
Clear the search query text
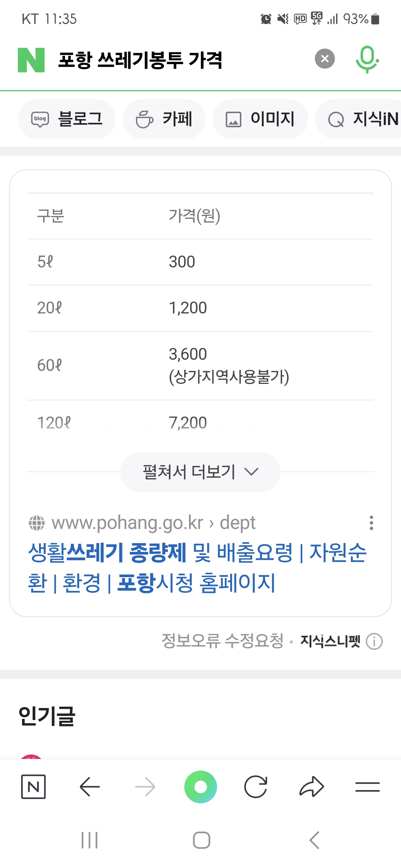pos(325,59)
